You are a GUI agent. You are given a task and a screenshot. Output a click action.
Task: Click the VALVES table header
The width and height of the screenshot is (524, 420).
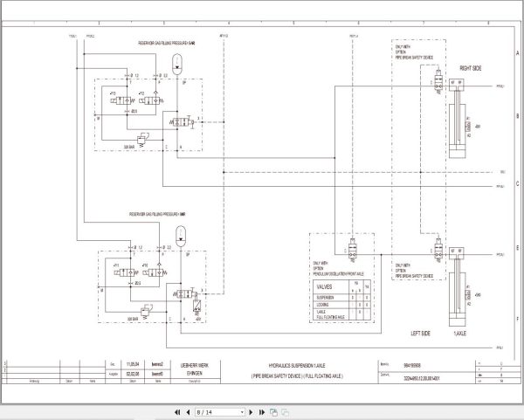tap(324, 286)
